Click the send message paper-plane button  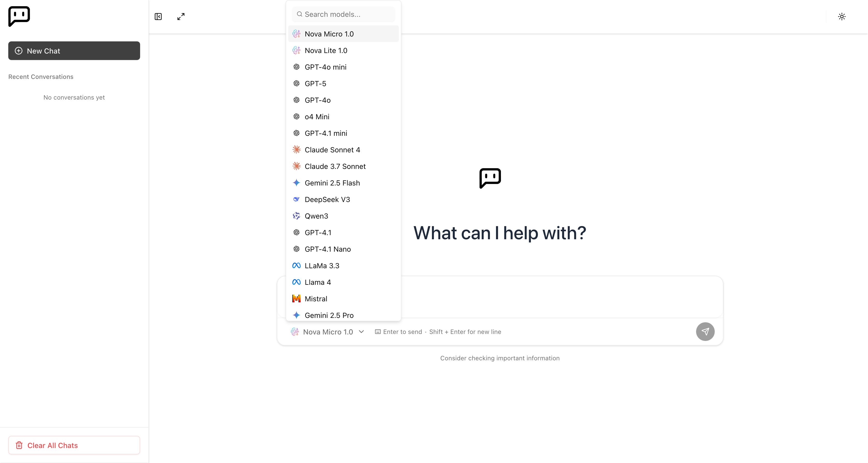[x=705, y=332]
